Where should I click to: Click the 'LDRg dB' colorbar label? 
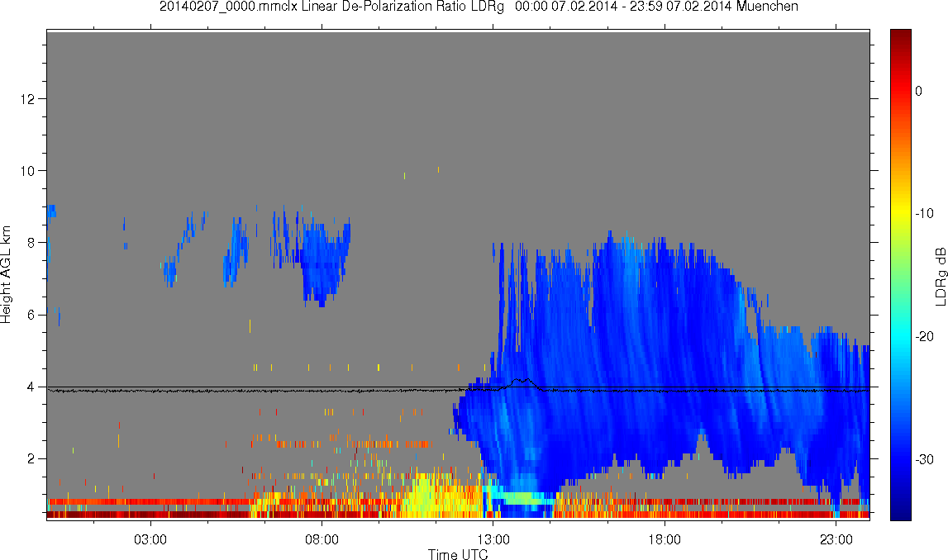(x=941, y=276)
